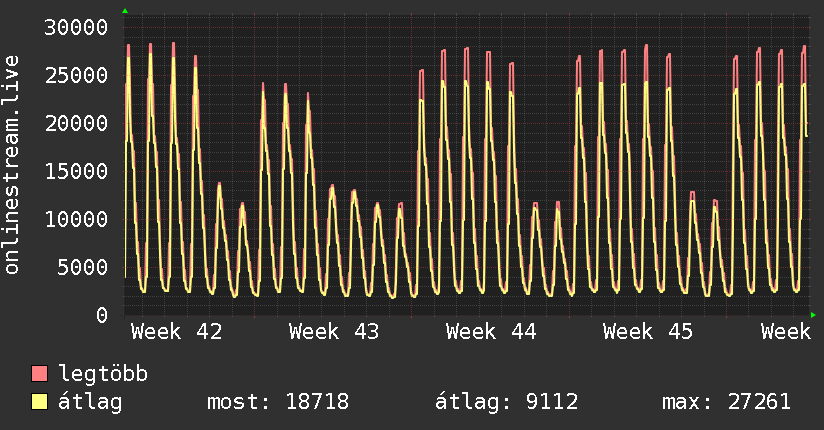Click the red legtöbb legend swatch
Viewport: 824px width, 430px height.
pyautogui.click(x=40, y=375)
